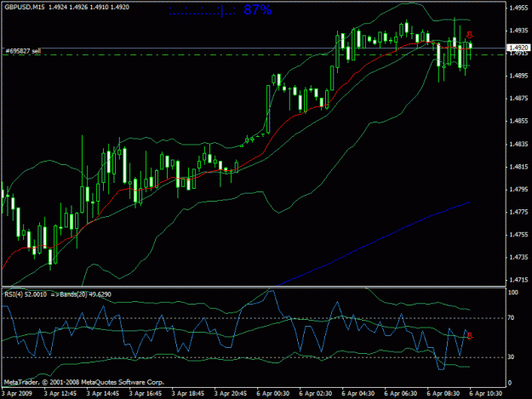Click the 1.4735 price scale label
Screen dimensions: 532x399
click(x=518, y=257)
